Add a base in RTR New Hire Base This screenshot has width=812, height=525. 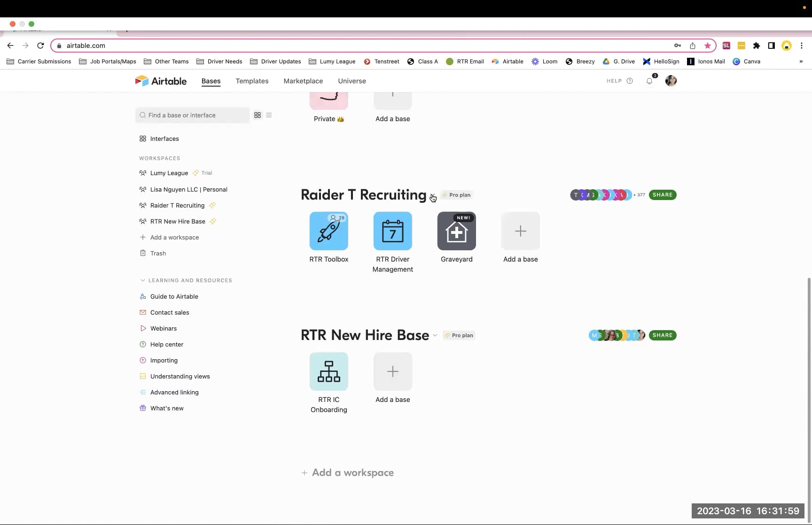(x=393, y=371)
